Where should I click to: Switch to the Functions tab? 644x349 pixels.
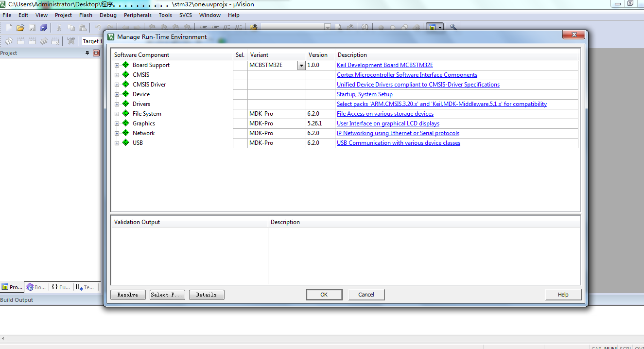point(61,287)
